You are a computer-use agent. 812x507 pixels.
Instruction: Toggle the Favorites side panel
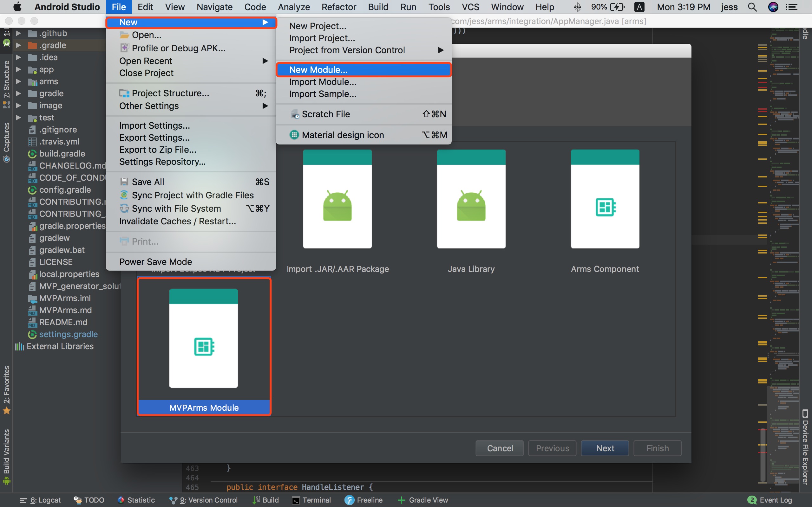[x=6, y=389]
